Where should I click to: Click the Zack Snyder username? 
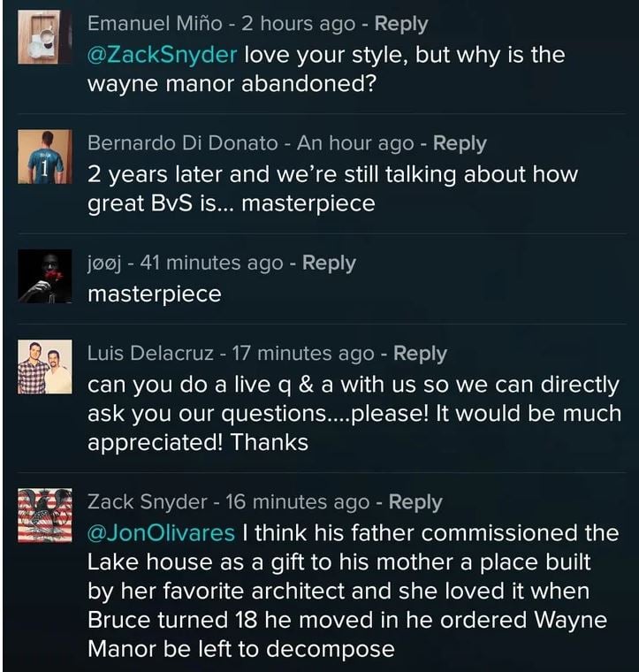148,501
